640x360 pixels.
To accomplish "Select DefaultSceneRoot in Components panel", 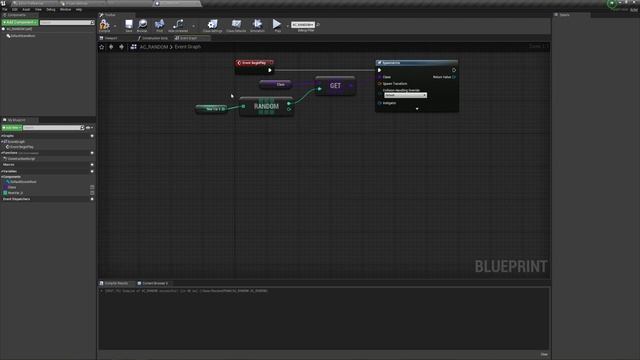I will [x=22, y=36].
